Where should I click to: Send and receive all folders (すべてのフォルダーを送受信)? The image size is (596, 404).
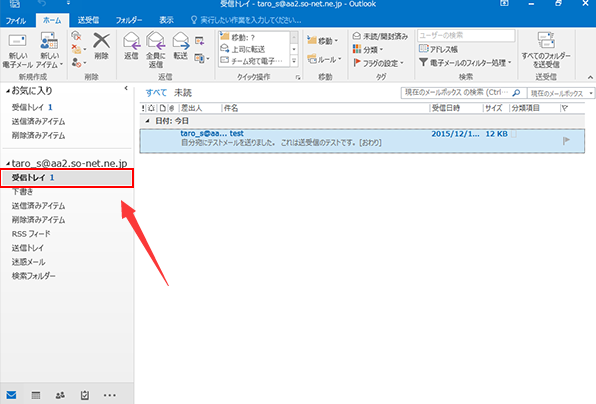(x=546, y=51)
